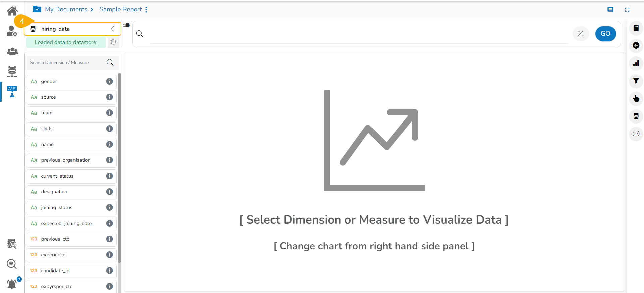The width and height of the screenshot is (644, 293).
Task: Collapse the hiring_data panel with chevron
Action: click(113, 29)
